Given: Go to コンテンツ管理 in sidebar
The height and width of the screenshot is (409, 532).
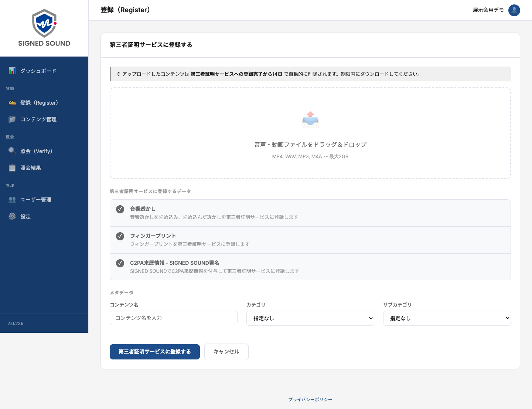Looking at the screenshot, I should click(44, 119).
